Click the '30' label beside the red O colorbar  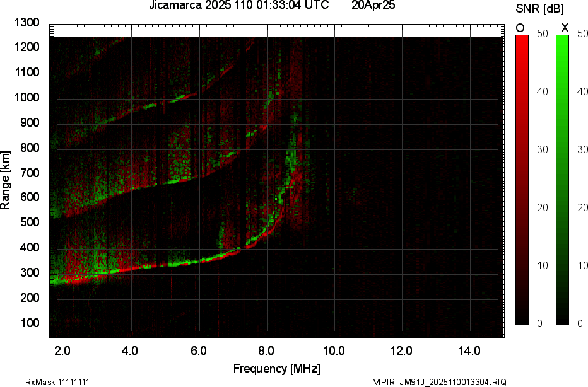coord(542,149)
